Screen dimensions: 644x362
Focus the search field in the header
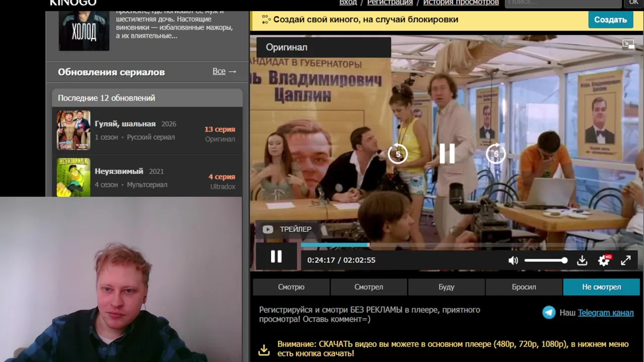pyautogui.click(x=563, y=3)
